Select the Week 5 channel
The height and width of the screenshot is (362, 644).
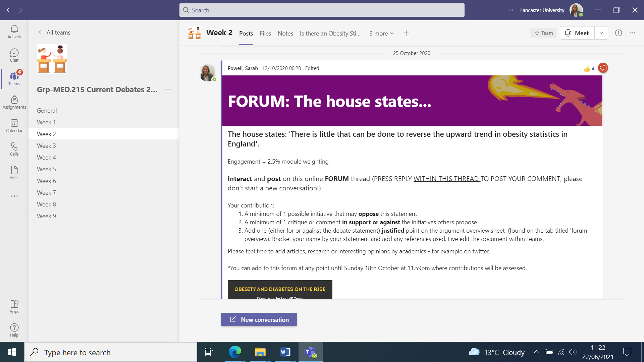click(x=104, y=169)
